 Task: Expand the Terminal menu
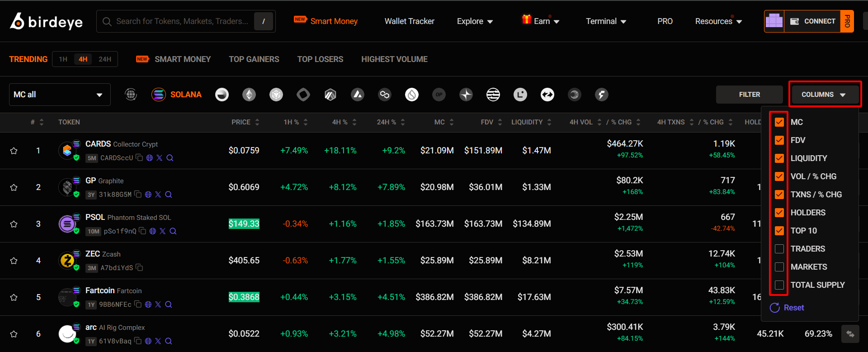pyautogui.click(x=606, y=21)
